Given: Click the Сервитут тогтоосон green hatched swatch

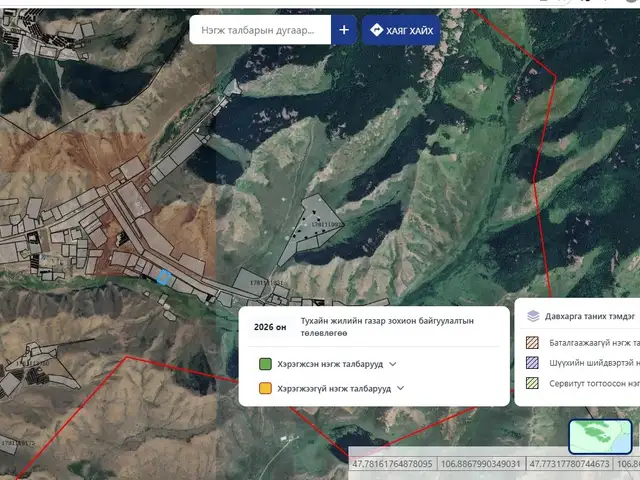Looking at the screenshot, I should point(532,383).
